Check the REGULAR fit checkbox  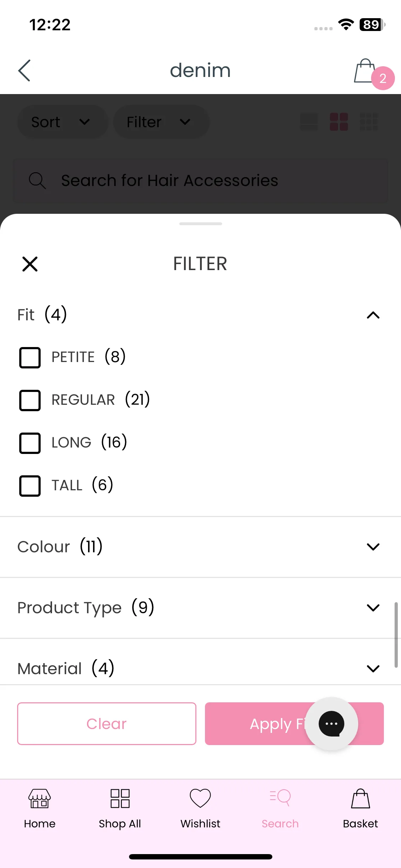[30, 400]
